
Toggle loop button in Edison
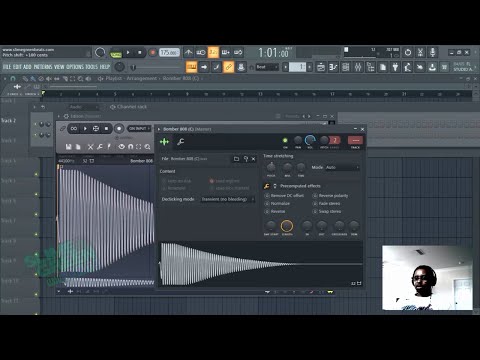[74, 129]
